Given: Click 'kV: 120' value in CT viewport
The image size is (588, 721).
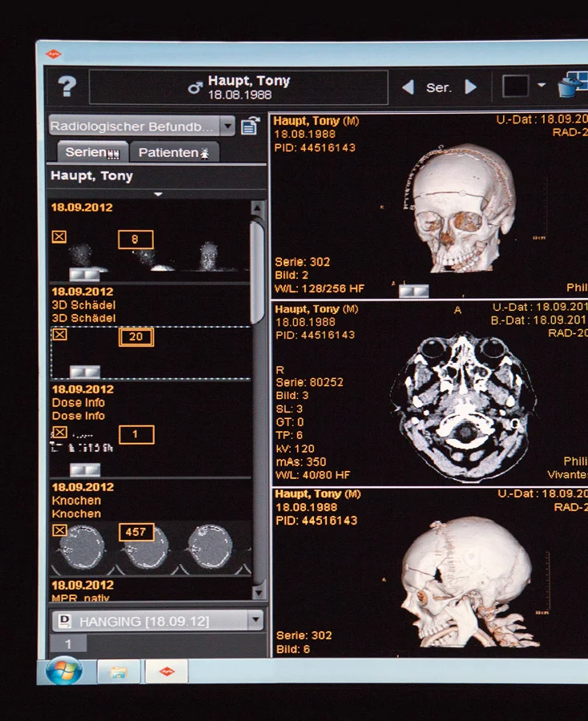Looking at the screenshot, I should [295, 449].
